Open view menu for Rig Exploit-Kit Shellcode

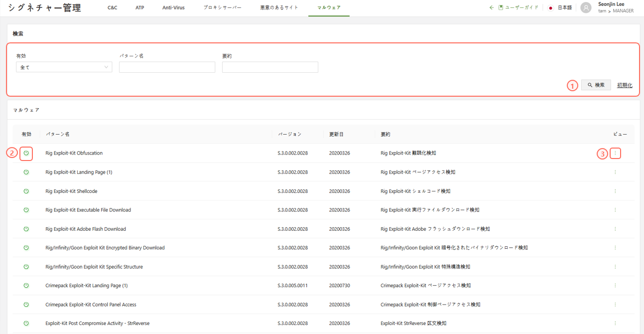(x=615, y=191)
